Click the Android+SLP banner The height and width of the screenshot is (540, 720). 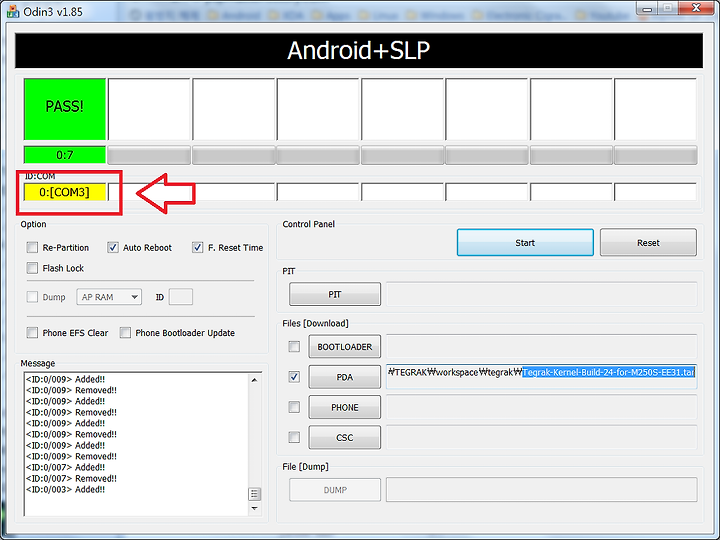359,51
